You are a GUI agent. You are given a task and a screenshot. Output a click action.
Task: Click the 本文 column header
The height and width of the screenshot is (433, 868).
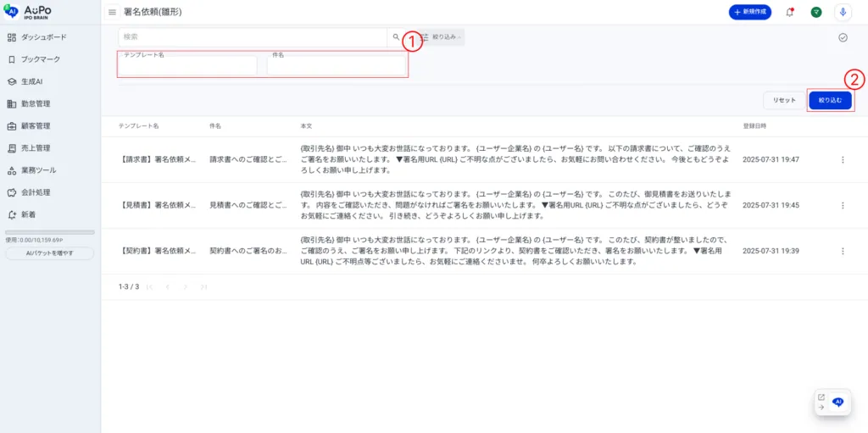(306, 126)
